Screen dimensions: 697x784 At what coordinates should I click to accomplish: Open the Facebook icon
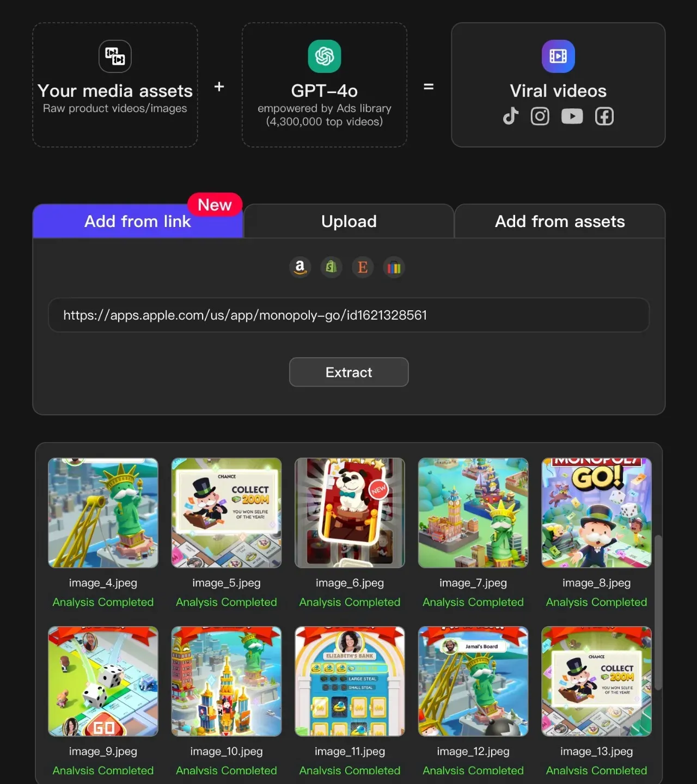point(604,116)
